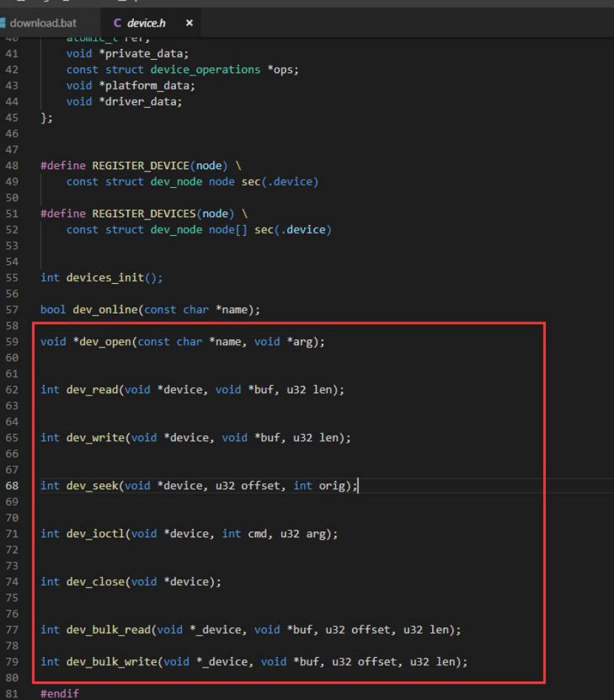This screenshot has width=614, height=700.
Task: Click the dev_close function name
Action: (95, 582)
